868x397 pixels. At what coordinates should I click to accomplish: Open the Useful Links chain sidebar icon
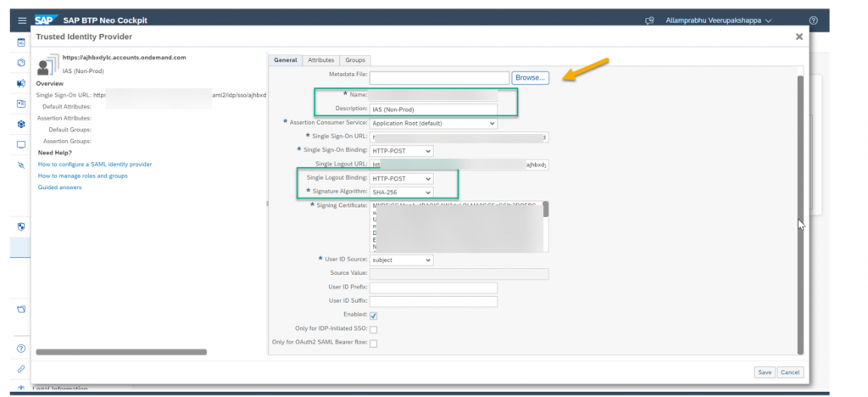pos(21,369)
